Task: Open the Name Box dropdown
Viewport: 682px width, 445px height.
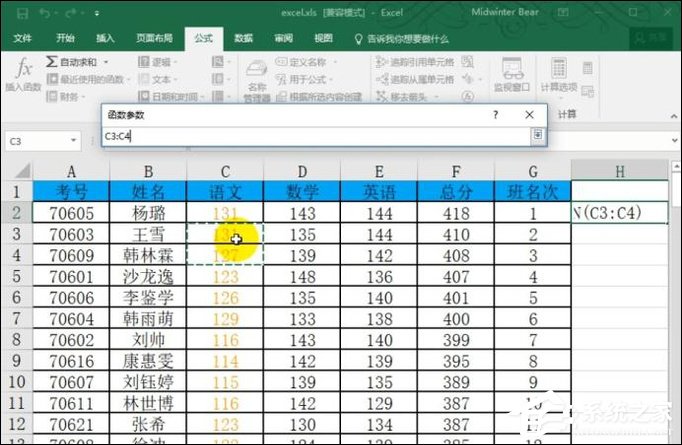Action: 73,141
